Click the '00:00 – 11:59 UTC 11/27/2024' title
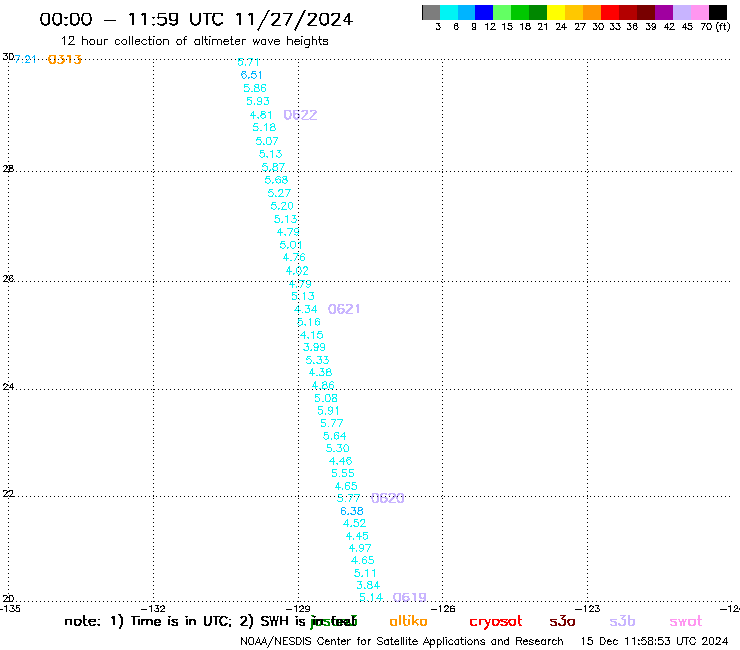This screenshot has width=740, height=650. pyautogui.click(x=196, y=19)
